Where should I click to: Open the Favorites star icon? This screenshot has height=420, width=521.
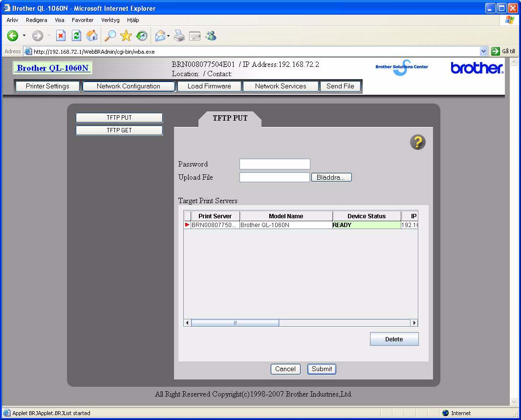(126, 36)
